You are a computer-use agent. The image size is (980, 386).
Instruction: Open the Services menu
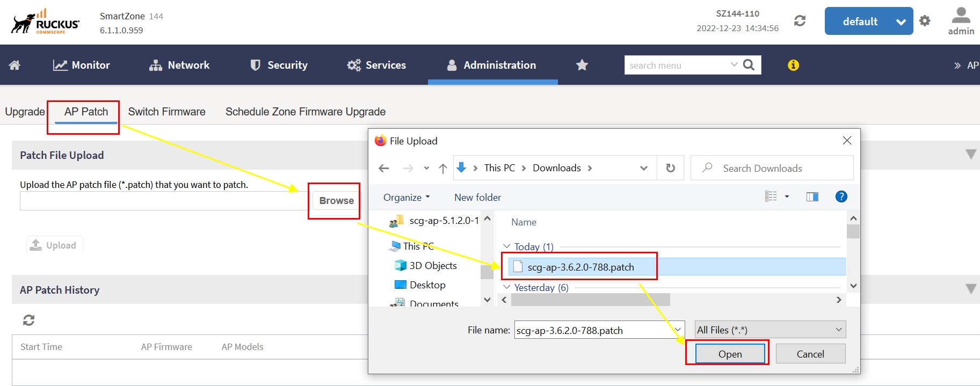click(x=376, y=65)
